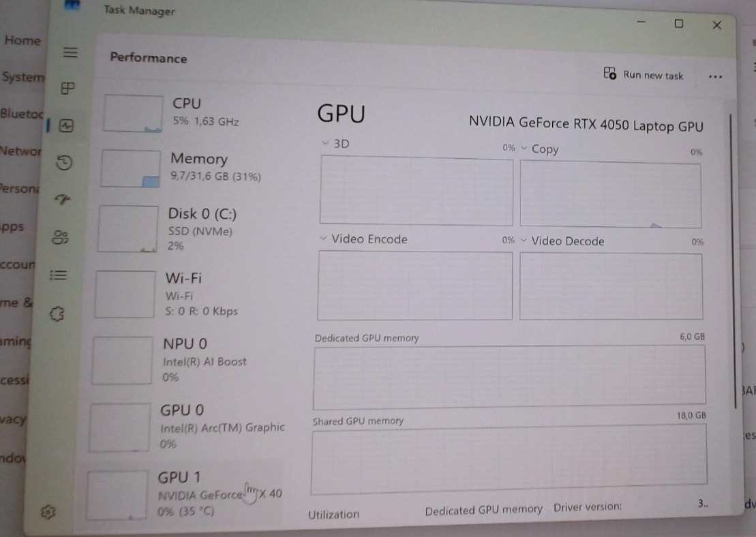Viewport: 756px width, 537px height.
Task: Click the Disk 0 mini graph thumbnail
Action: coord(127,228)
